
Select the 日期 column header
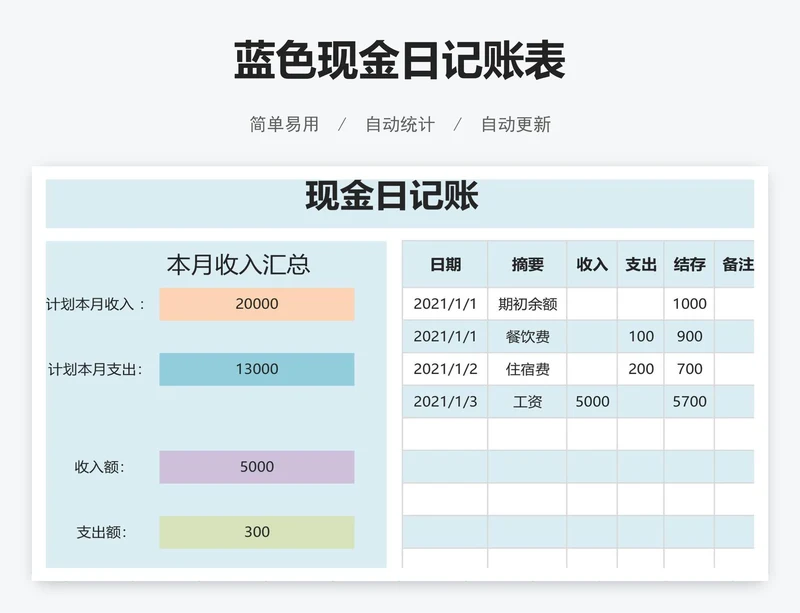445,265
